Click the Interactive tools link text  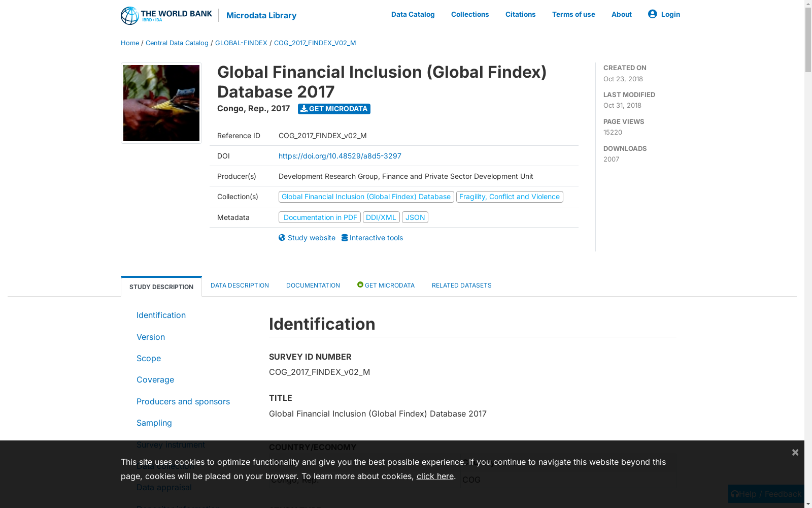point(376,238)
